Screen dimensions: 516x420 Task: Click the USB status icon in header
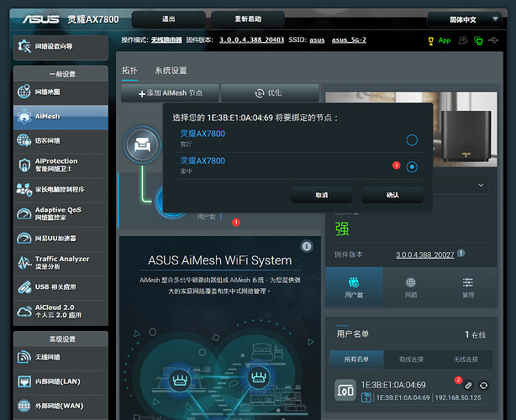[x=493, y=40]
